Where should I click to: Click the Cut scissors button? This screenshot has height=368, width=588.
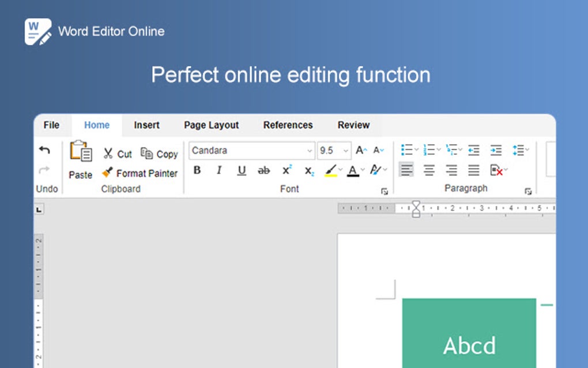tap(118, 153)
